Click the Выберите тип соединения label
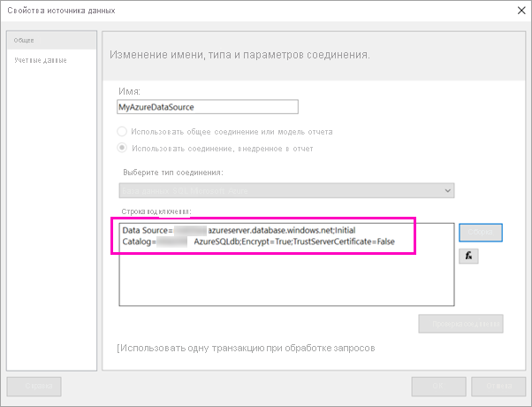This screenshot has height=407, width=532. click(173, 173)
